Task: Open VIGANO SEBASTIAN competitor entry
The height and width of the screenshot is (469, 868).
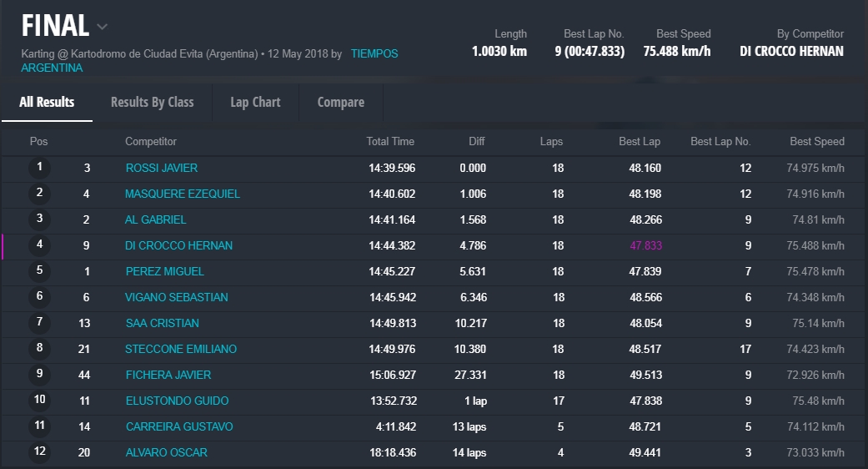Action: click(177, 297)
